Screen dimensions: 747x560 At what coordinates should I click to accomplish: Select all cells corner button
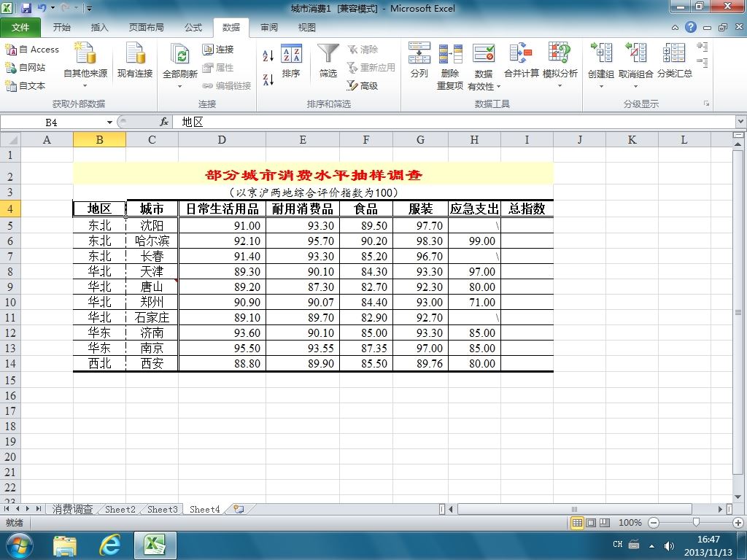pos(10,139)
